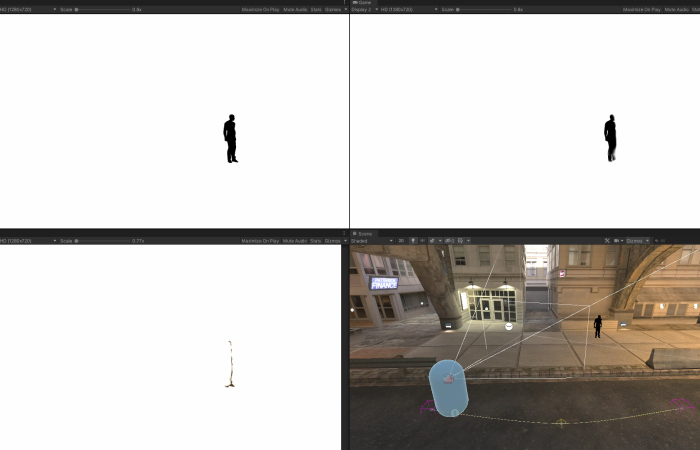Click the blue capsule object in Scene view
Viewport: 700px width, 450px height.
(x=448, y=388)
